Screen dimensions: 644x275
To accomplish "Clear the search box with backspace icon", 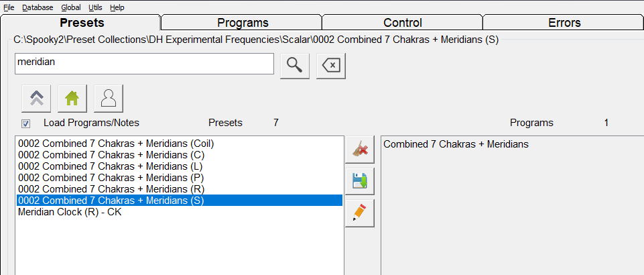I will click(x=331, y=64).
